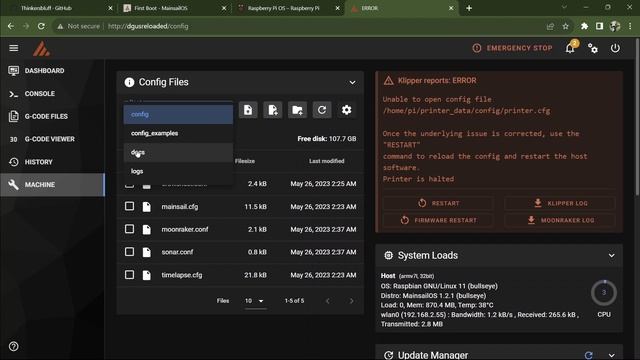Select logs root directory
Screen dimensions: 640x360
[x=178, y=171]
